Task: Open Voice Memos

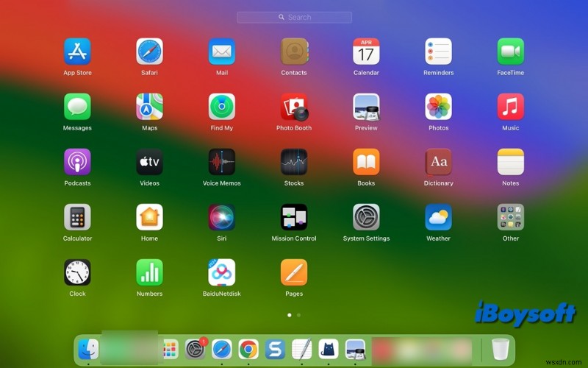Action: coord(222,162)
